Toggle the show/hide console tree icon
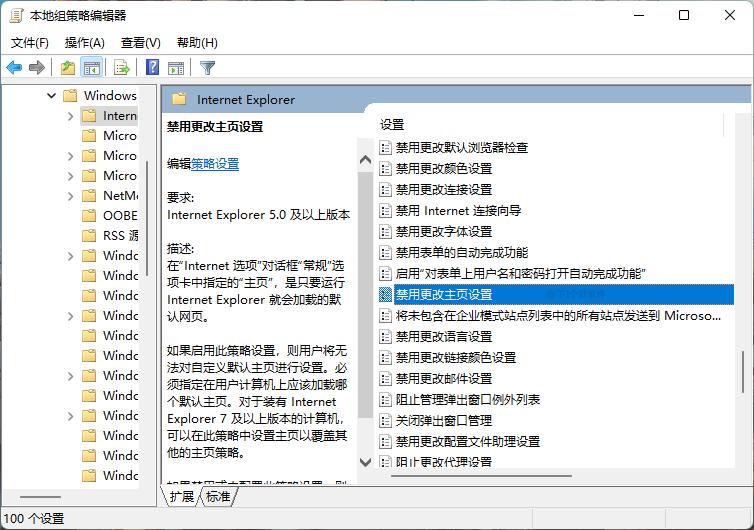Viewport: 754px width, 530px height. (x=91, y=68)
